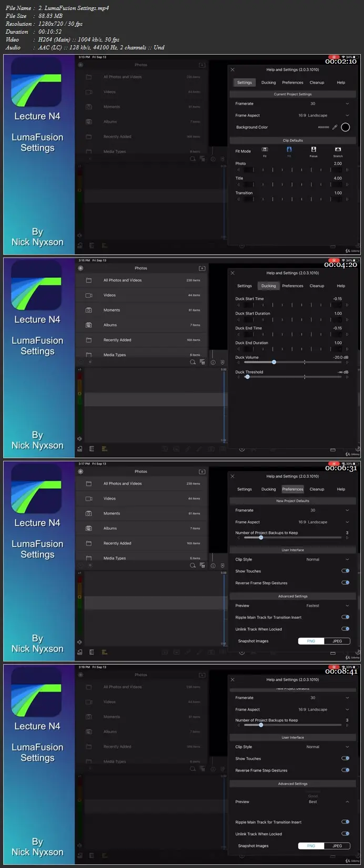Toggle Reverse Frame Step Gestures in 00:06:31 frame

tap(346, 583)
